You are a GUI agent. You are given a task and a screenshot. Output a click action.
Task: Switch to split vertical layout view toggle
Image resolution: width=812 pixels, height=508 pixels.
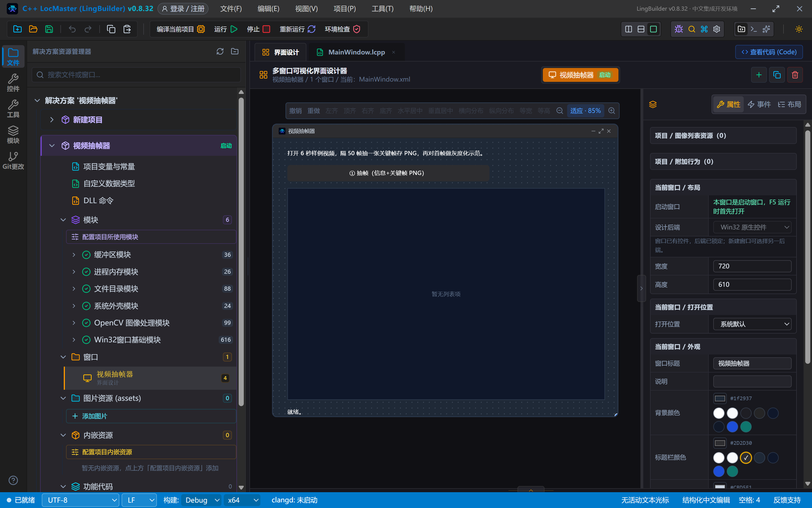pos(628,29)
